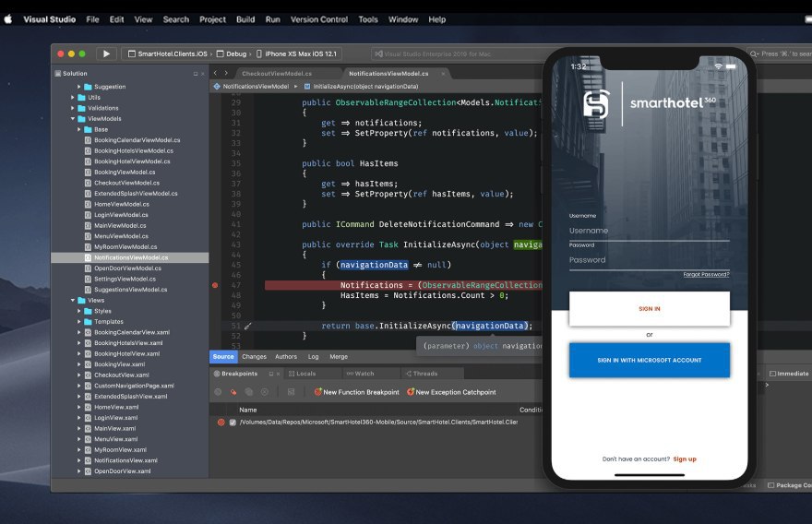The height and width of the screenshot is (524, 812).
Task: Open the Build menu
Action: click(x=245, y=19)
